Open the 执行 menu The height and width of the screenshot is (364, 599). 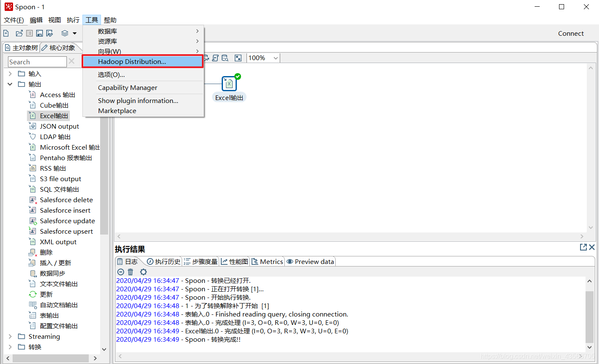coord(73,20)
